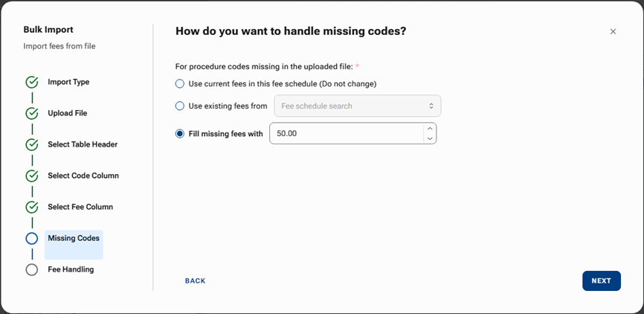Click the Missing Codes step circle icon
This screenshot has width=644, height=314.
click(x=31, y=239)
